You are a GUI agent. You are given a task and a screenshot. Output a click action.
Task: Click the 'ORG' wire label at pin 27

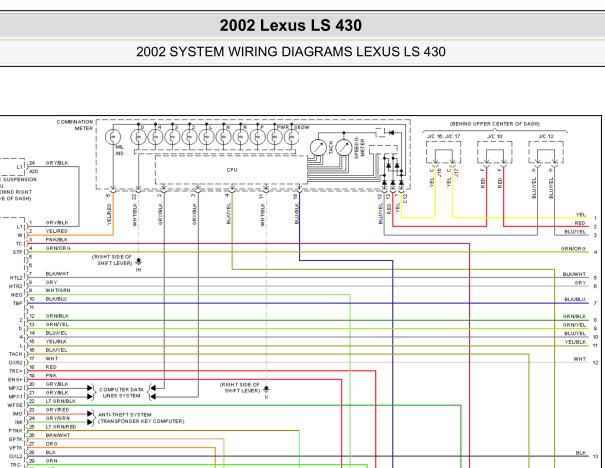point(51,444)
